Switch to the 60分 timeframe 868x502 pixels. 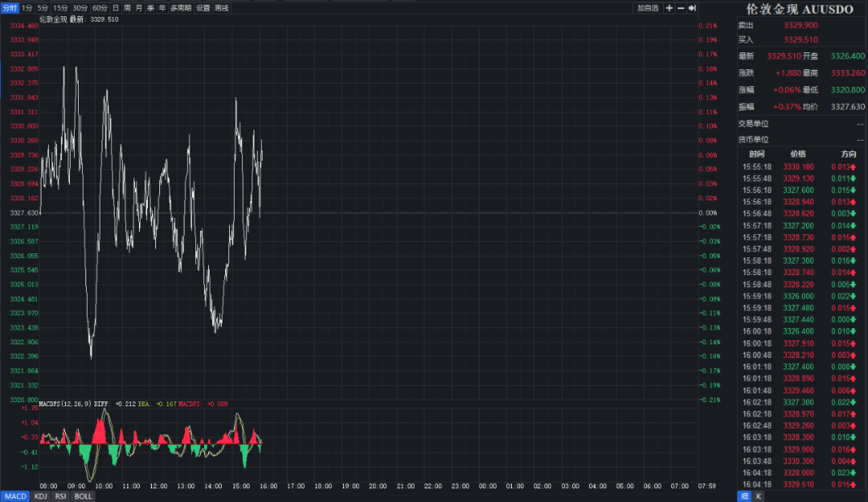[100, 8]
